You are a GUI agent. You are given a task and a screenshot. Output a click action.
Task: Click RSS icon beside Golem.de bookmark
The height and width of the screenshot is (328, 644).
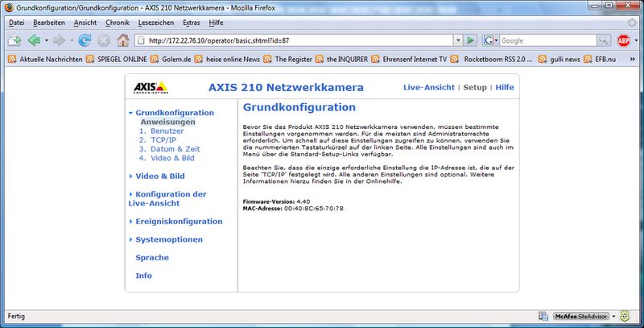click(155, 59)
